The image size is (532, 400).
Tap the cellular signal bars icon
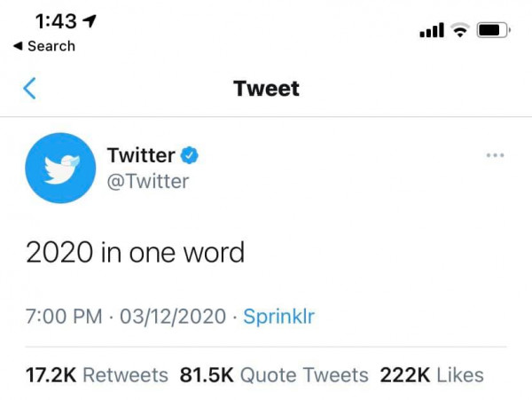432,30
